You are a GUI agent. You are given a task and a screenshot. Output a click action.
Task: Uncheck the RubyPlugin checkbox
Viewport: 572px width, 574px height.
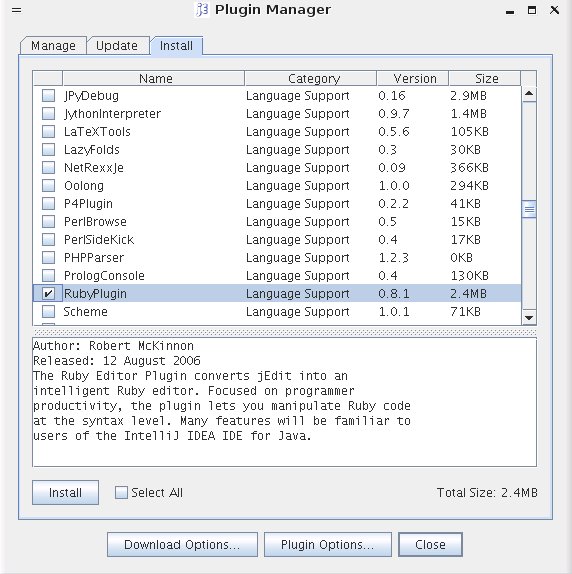(x=48, y=293)
